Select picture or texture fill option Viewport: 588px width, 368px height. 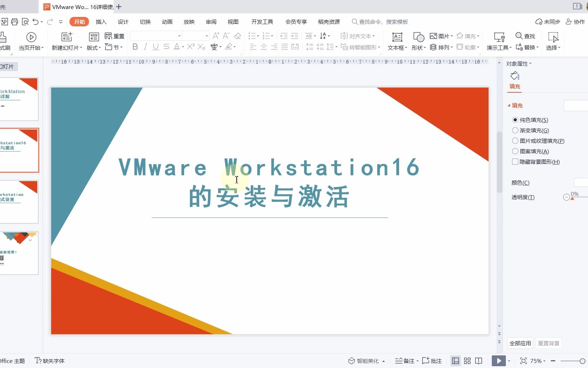pos(515,141)
